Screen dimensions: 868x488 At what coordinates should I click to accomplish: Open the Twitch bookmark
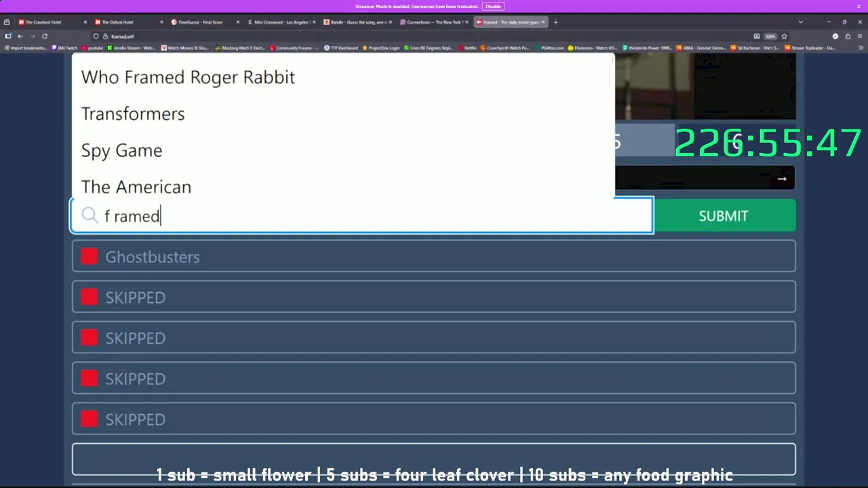[x=65, y=48]
